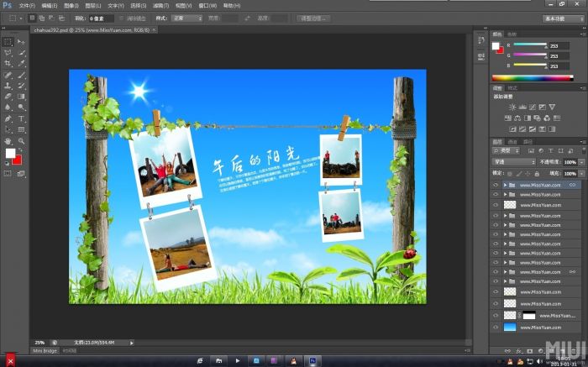Select the Move tool
The image size is (588, 367).
21,41
